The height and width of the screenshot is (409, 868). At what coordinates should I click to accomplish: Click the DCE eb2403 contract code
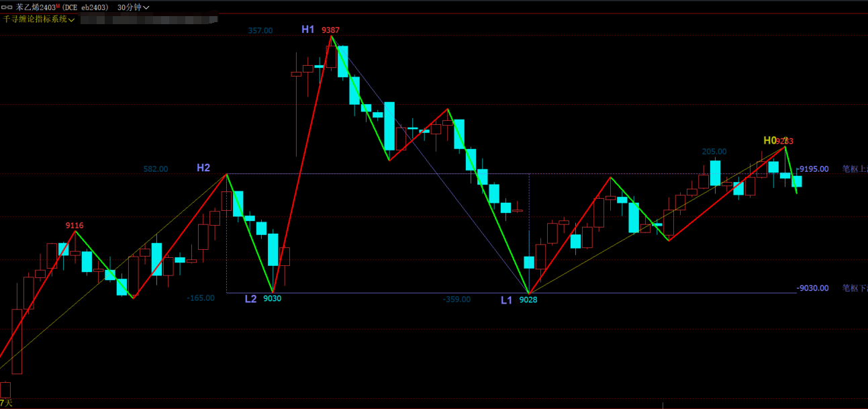86,7
